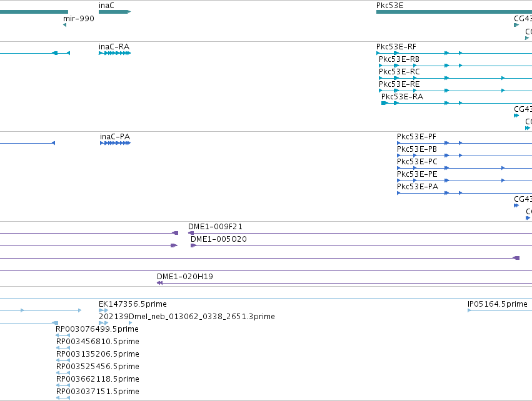The height and width of the screenshot is (401, 532).
Task: Click the Pkc53E gene bar
Action: coord(454,12)
